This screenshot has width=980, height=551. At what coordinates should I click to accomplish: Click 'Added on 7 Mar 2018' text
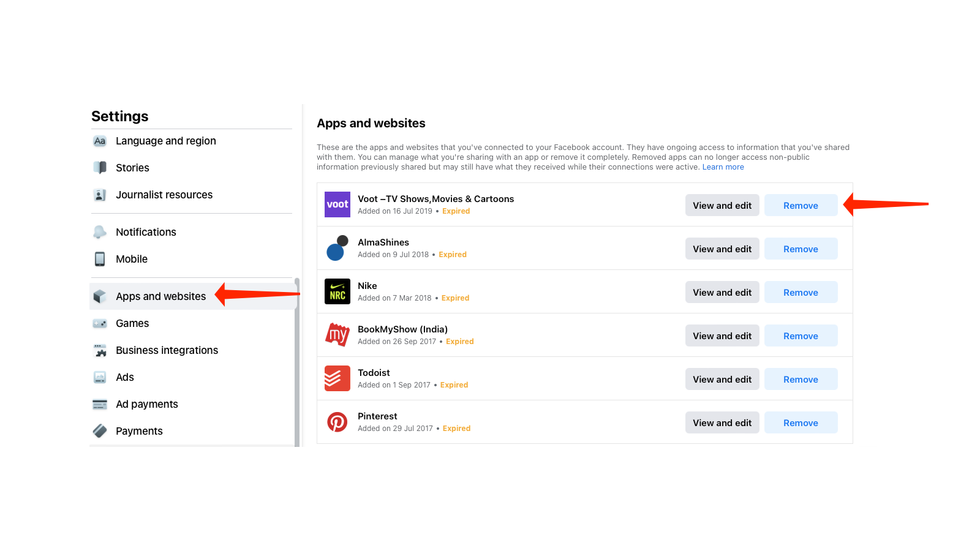394,298
